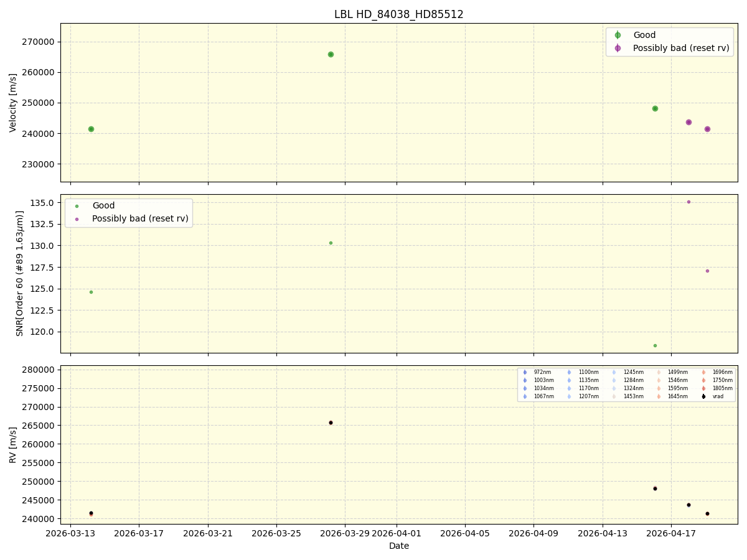Click the plot title LBL HD_84038_HD85512
This screenshot has height=560, width=747.
click(x=398, y=14)
